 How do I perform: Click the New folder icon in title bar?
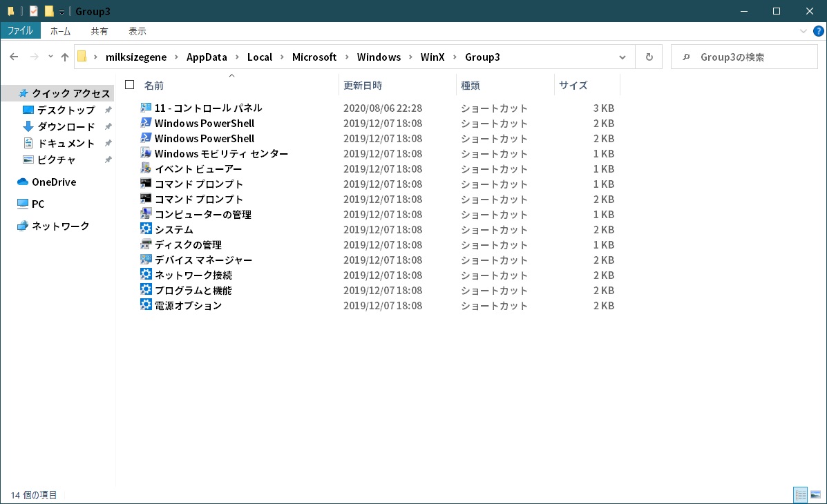click(49, 11)
